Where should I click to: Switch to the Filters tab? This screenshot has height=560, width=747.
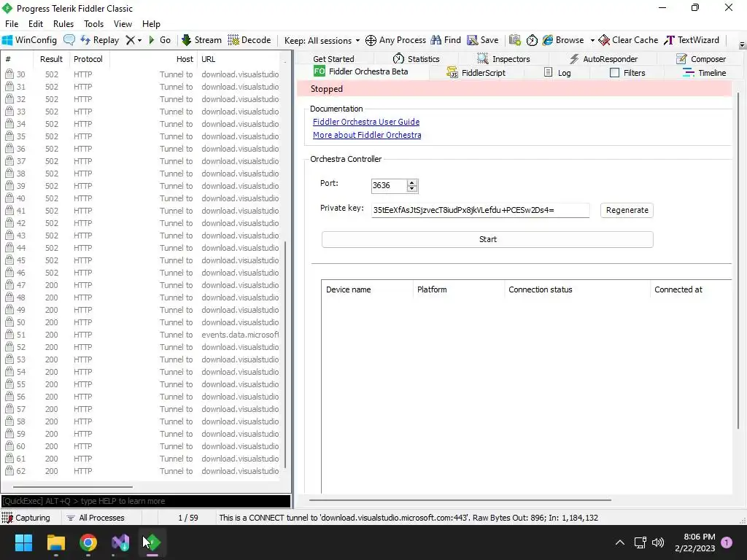pos(627,73)
